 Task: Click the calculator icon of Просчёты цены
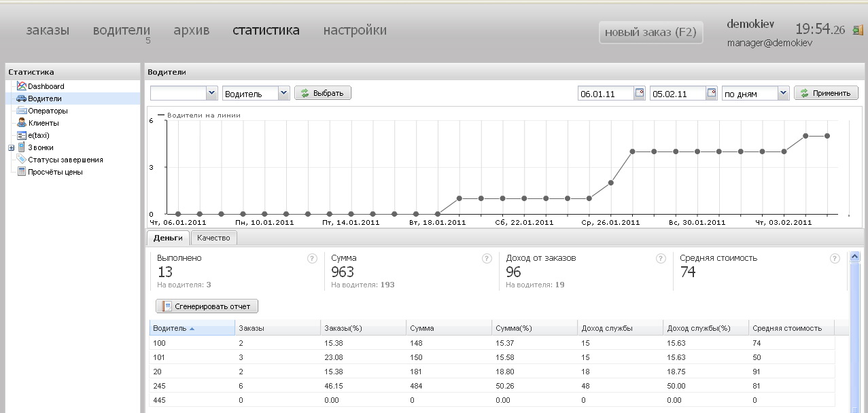(x=22, y=172)
